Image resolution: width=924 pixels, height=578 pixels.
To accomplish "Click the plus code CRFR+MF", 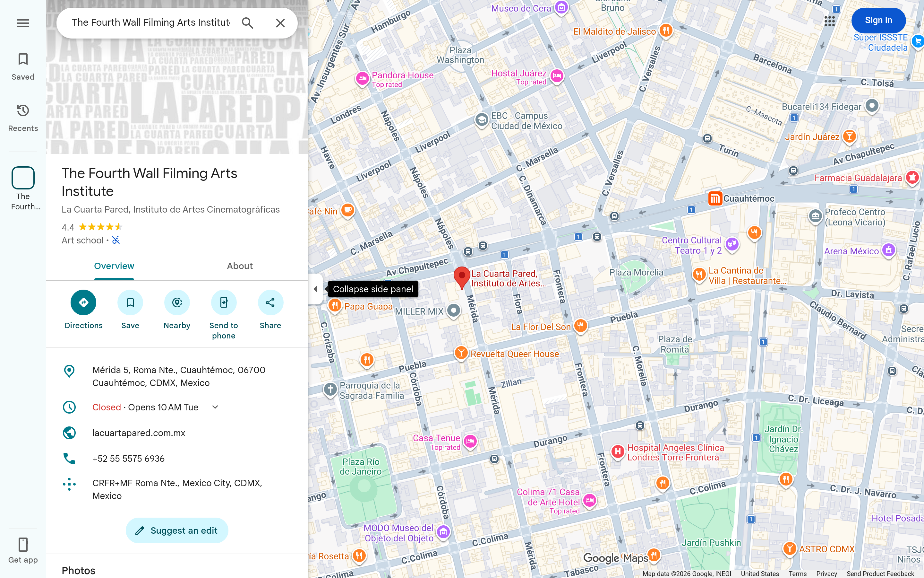I will coord(177,489).
